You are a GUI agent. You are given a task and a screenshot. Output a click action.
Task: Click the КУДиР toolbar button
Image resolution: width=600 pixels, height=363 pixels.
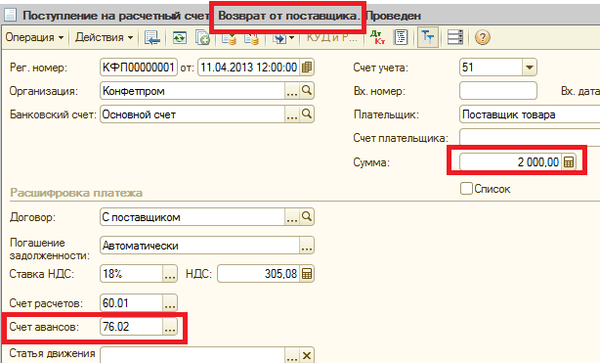coord(331,37)
